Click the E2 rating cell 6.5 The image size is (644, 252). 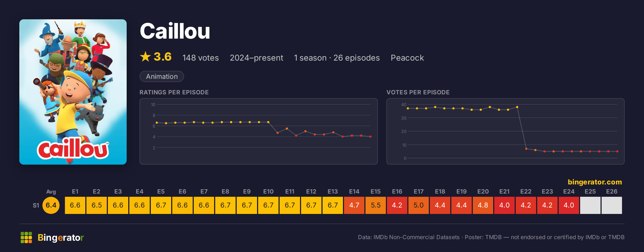pos(97,205)
